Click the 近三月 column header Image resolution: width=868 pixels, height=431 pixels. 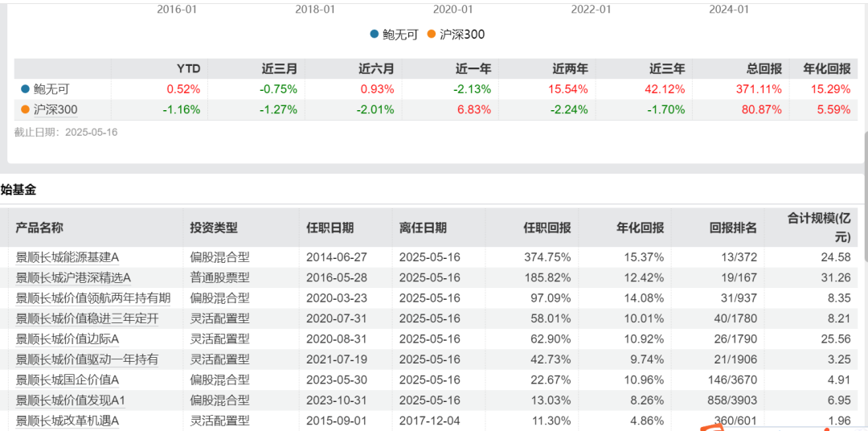tap(280, 68)
